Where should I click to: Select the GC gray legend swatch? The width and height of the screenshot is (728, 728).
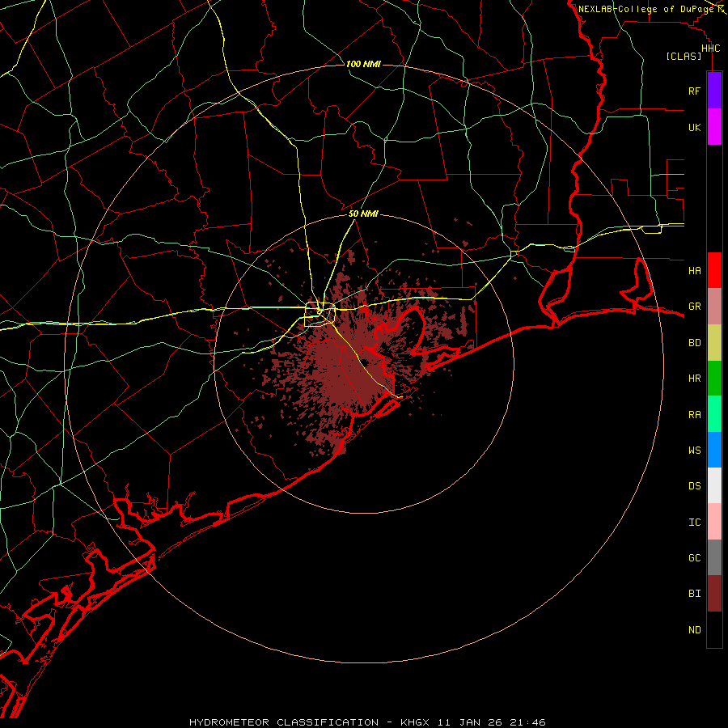coord(714,557)
